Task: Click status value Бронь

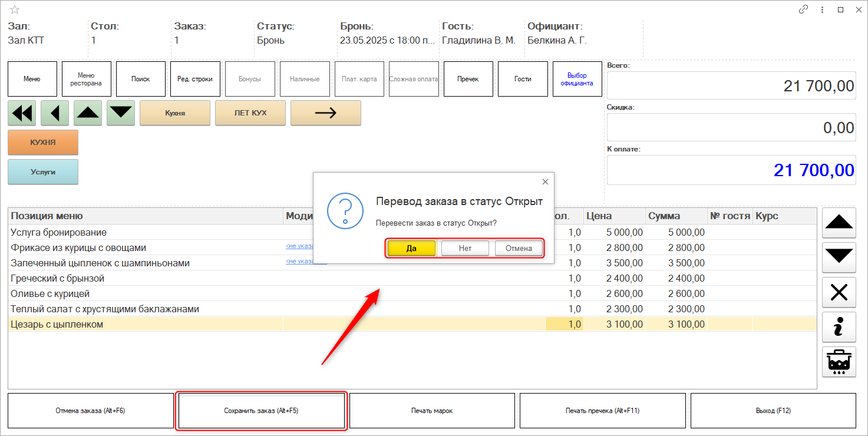Action: [x=270, y=41]
